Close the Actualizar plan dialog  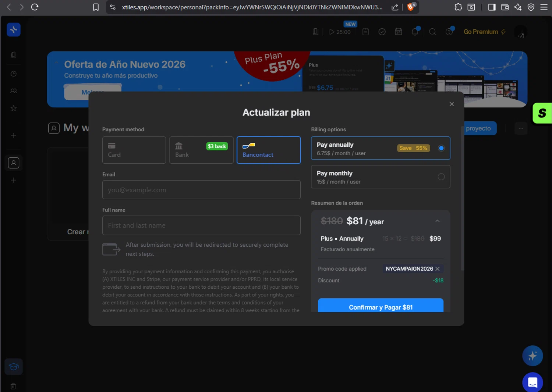[452, 104]
